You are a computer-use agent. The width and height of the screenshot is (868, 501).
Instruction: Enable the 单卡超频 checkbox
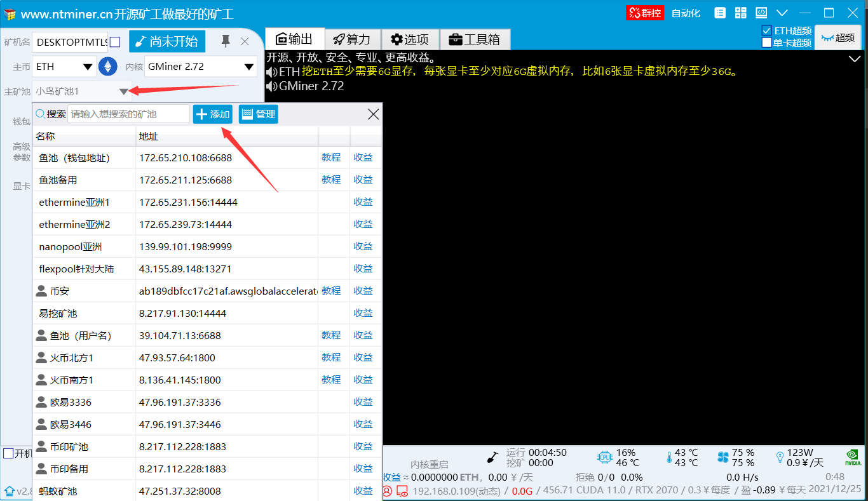(x=767, y=43)
